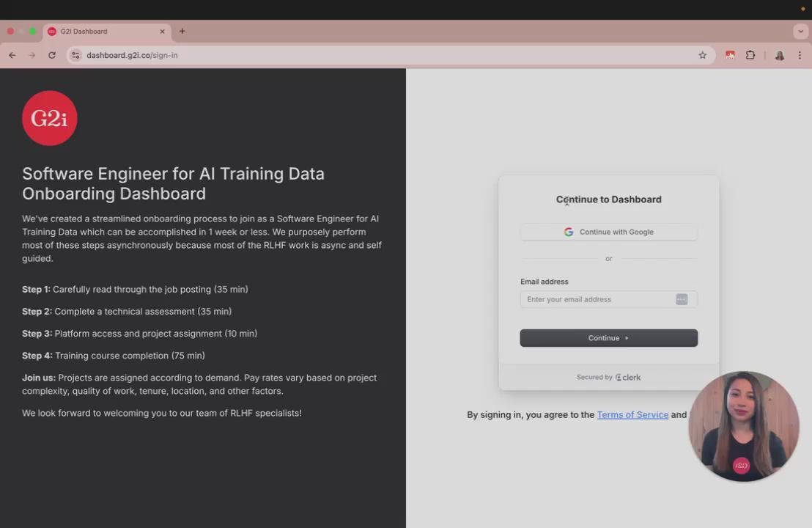This screenshot has width=812, height=528.
Task: Close the G2i Dashboard tab
Action: [162, 31]
